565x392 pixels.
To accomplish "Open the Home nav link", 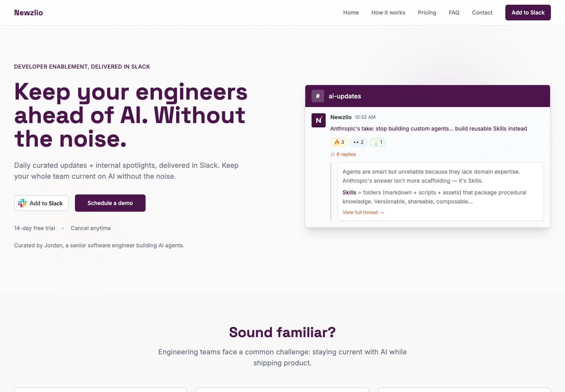I will point(351,13).
